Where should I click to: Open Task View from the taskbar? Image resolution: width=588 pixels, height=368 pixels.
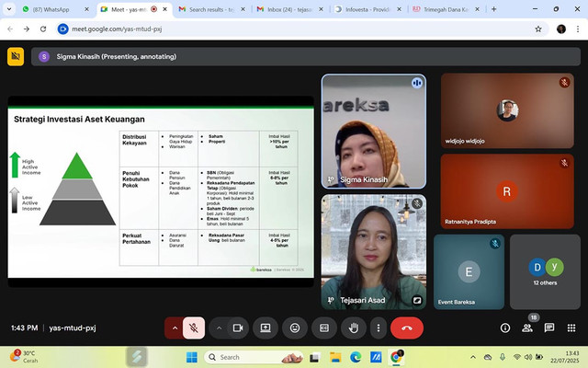click(314, 357)
